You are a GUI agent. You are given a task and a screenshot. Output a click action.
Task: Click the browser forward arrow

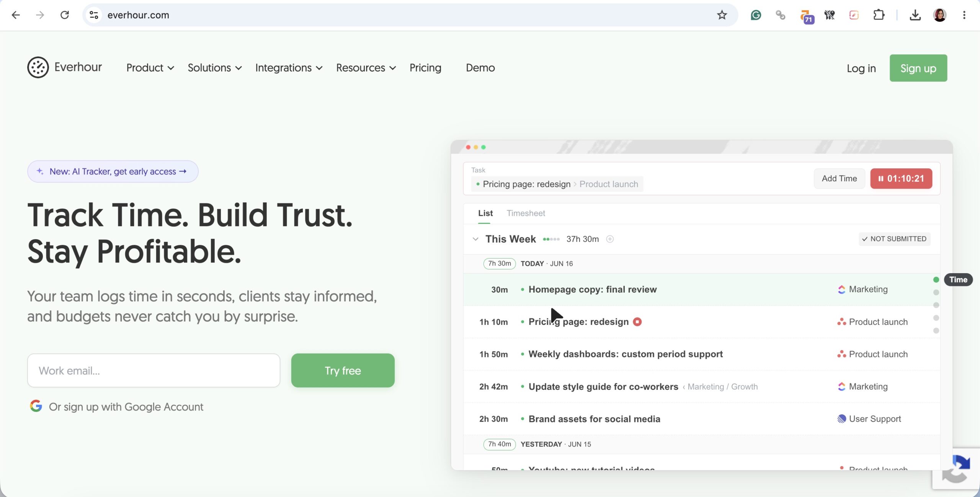(x=40, y=15)
